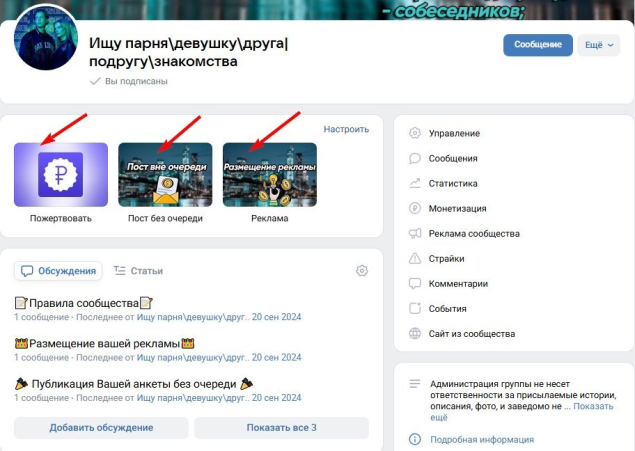Click discussions settings gear icon
This screenshot has width=635, height=451.
click(x=362, y=270)
